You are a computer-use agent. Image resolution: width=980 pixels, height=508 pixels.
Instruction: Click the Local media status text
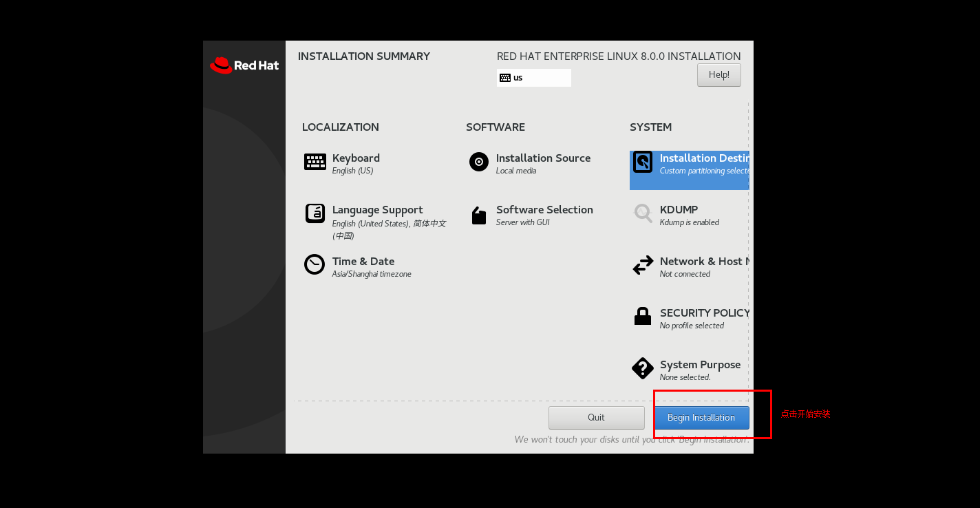click(516, 171)
